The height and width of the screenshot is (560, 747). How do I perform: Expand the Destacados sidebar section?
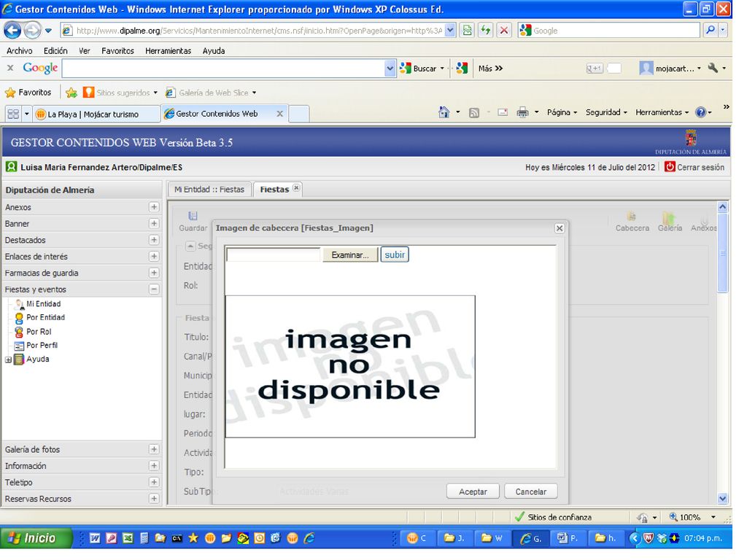click(x=154, y=240)
